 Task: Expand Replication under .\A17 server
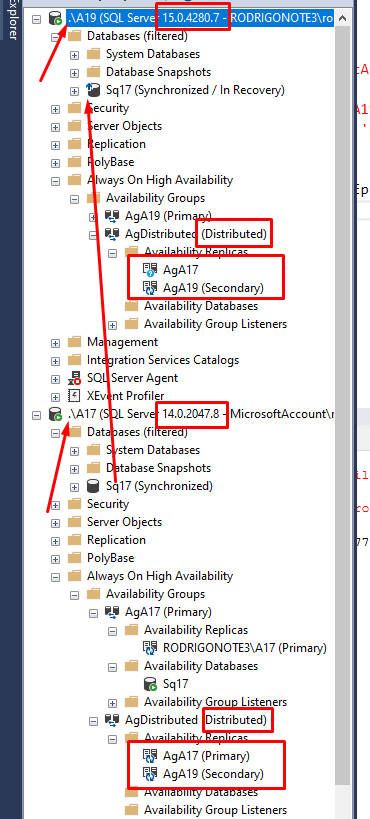coord(55,541)
